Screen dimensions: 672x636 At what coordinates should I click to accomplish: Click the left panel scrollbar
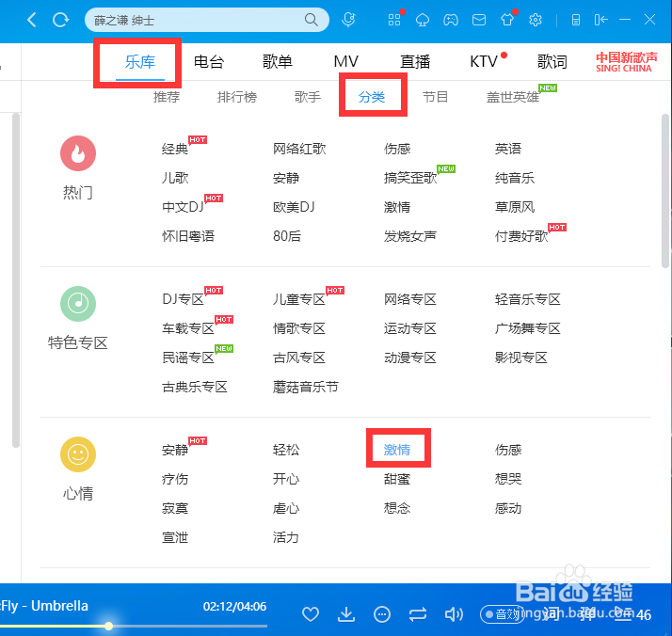click(15, 280)
